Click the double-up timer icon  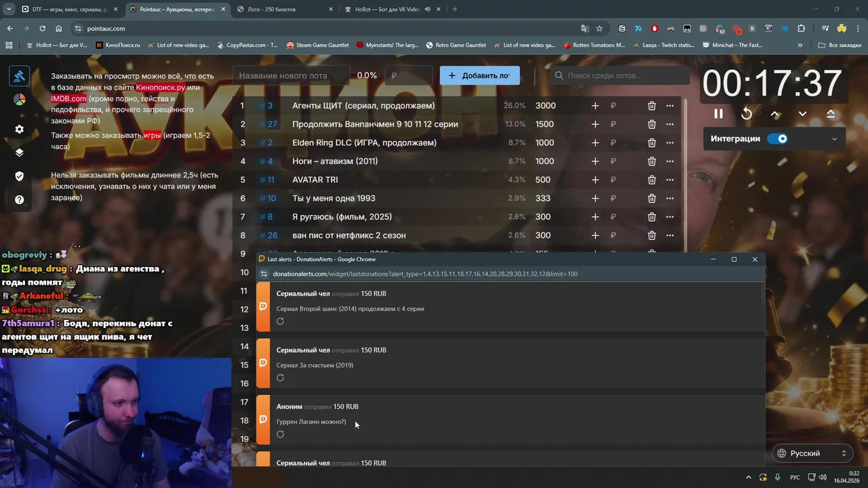tap(831, 114)
